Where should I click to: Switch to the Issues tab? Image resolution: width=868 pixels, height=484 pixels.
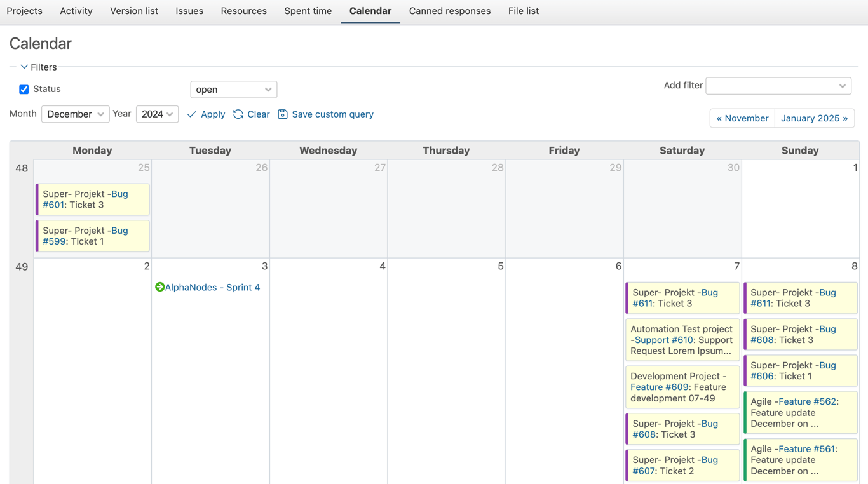tap(189, 11)
